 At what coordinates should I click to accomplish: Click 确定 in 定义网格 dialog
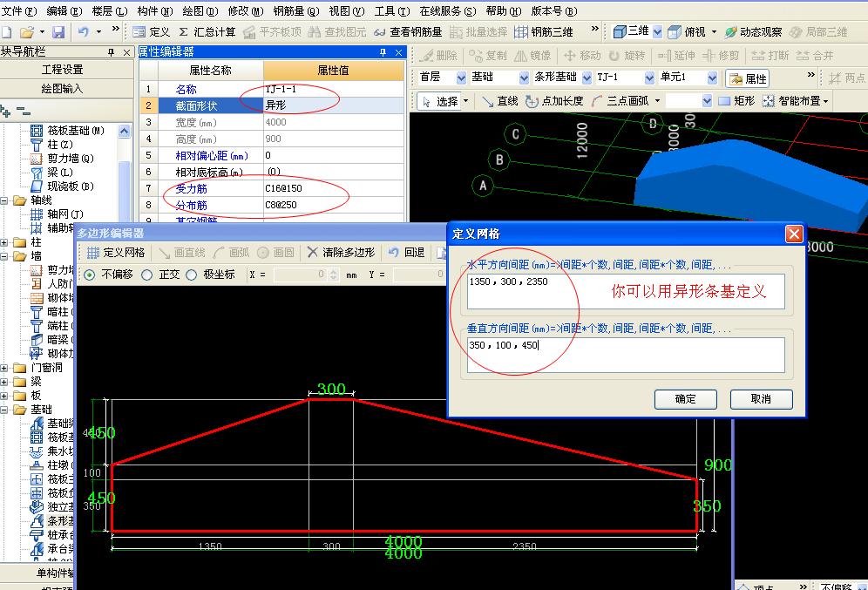(x=685, y=399)
